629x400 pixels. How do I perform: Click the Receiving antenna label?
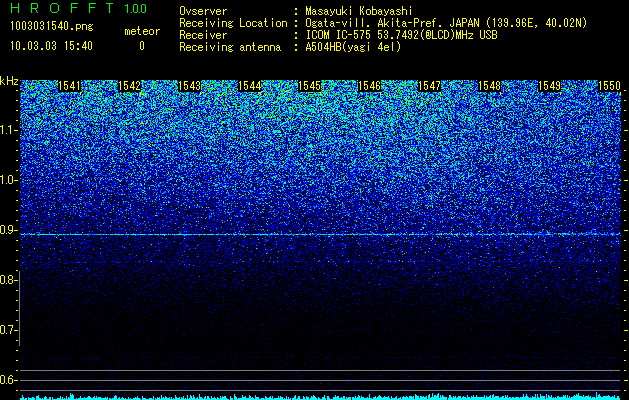(230, 47)
